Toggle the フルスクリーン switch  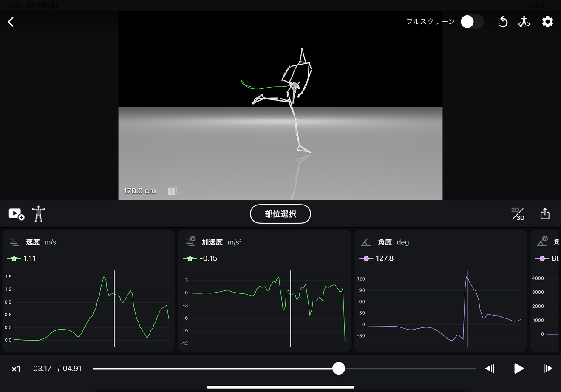[472, 22]
